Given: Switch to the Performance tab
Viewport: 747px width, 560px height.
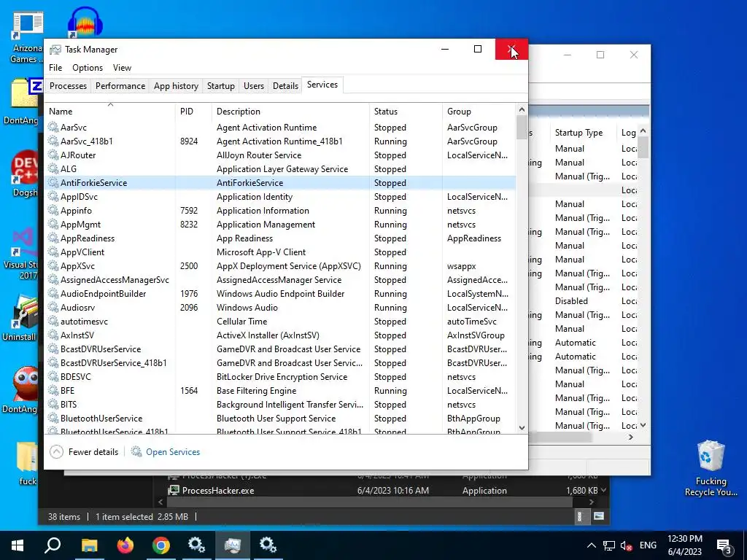Looking at the screenshot, I should [x=120, y=86].
